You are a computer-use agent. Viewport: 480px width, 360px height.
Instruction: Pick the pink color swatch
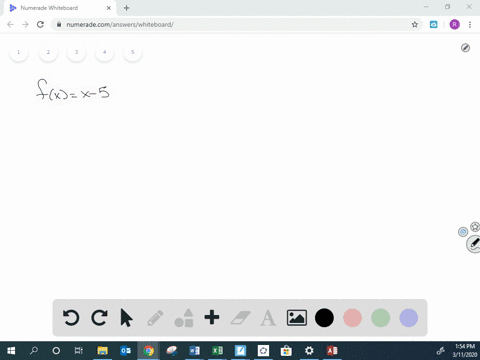coord(352,318)
